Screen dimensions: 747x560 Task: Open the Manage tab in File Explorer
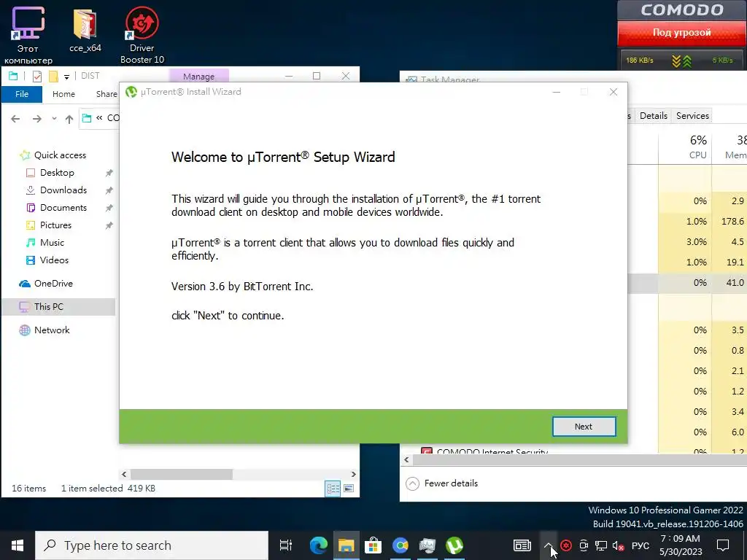[198, 76]
